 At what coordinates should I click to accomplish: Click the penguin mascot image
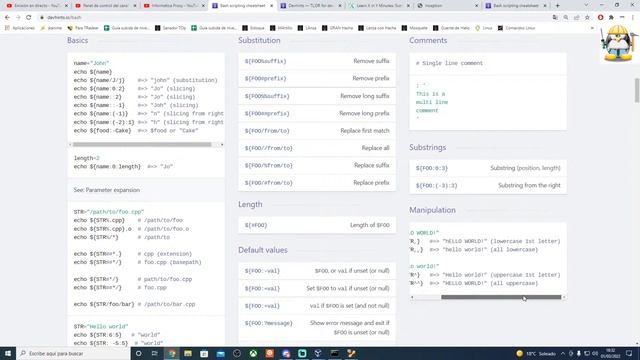(x=619, y=44)
